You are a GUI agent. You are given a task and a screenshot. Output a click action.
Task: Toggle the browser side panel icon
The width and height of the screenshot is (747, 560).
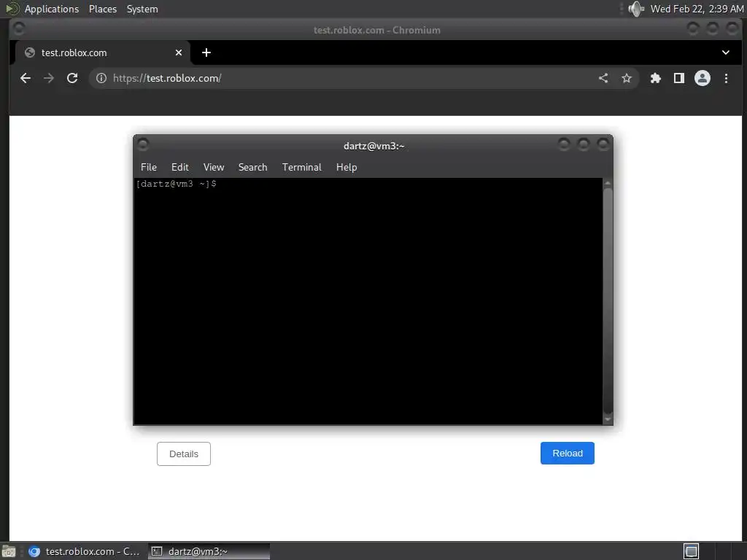click(679, 78)
